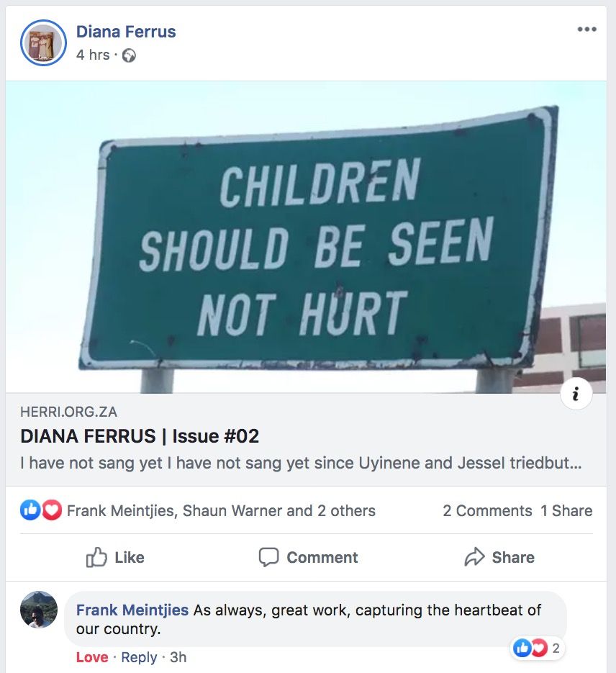Click the public audience globe icon
The height and width of the screenshot is (673, 616).
(129, 55)
